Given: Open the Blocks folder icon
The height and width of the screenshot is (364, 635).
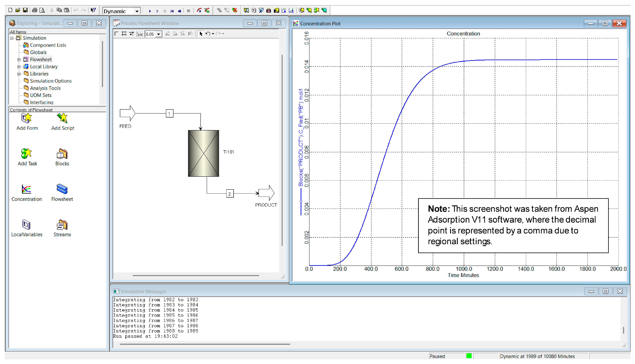Looking at the screenshot, I should 62,154.
